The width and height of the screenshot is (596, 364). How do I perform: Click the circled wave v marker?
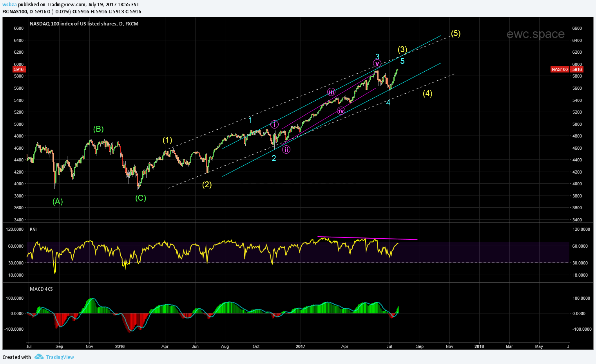click(377, 63)
